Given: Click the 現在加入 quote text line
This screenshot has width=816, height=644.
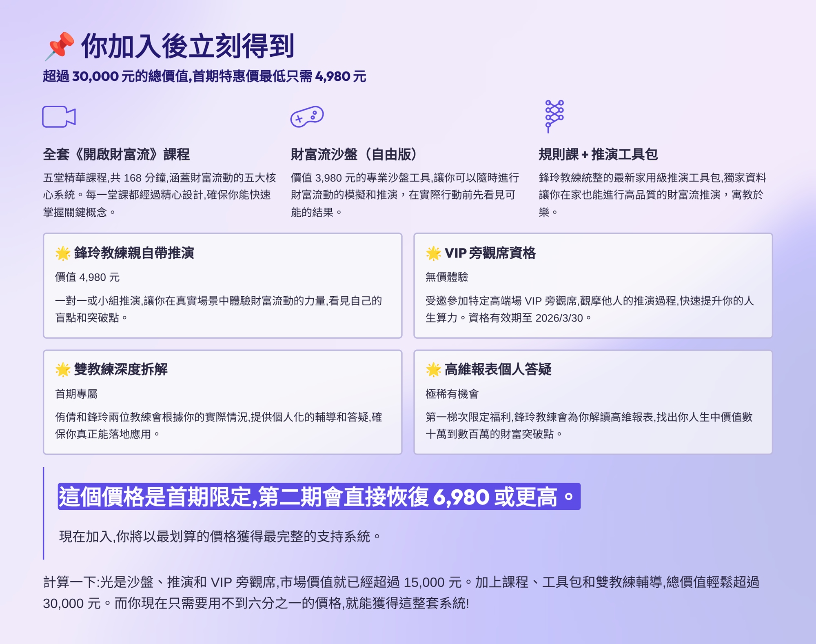Looking at the screenshot, I should [220, 536].
